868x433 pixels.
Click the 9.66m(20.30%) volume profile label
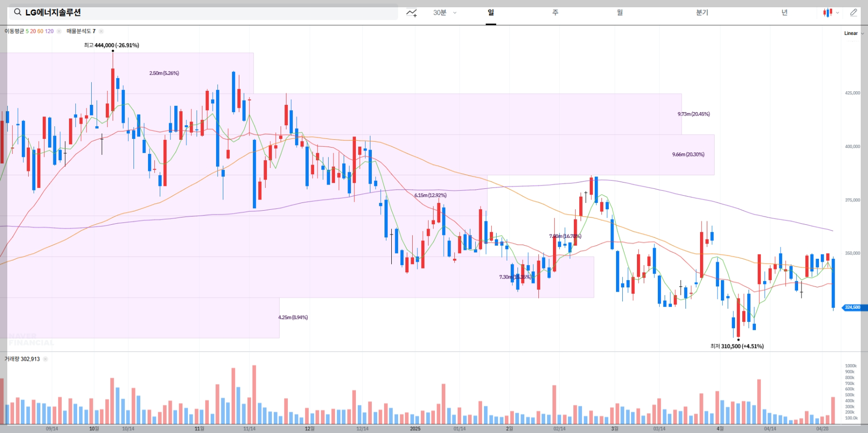(688, 154)
